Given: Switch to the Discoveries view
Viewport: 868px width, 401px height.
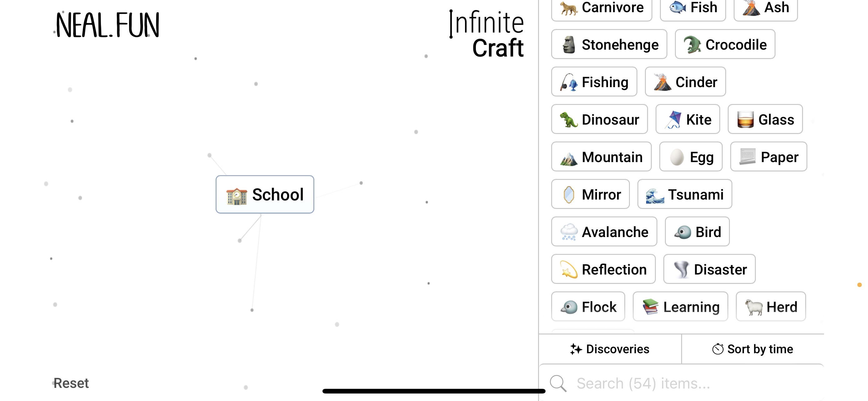Looking at the screenshot, I should (x=610, y=349).
